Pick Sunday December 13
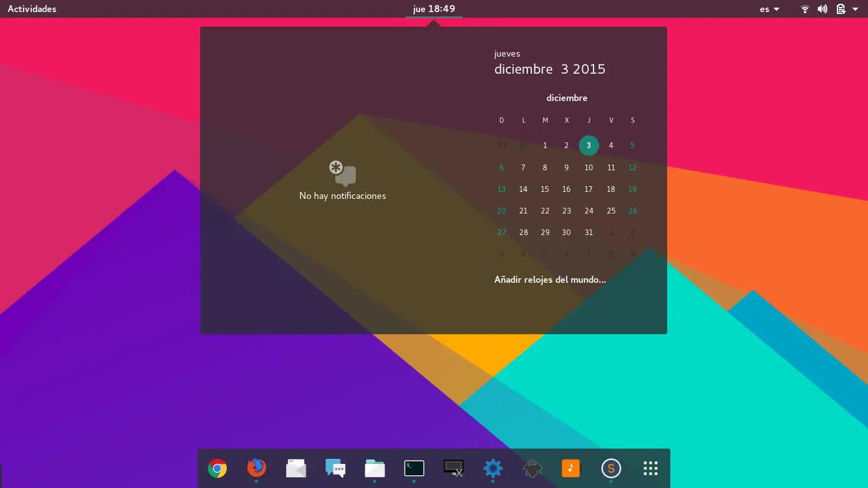868x488 pixels. (501, 189)
